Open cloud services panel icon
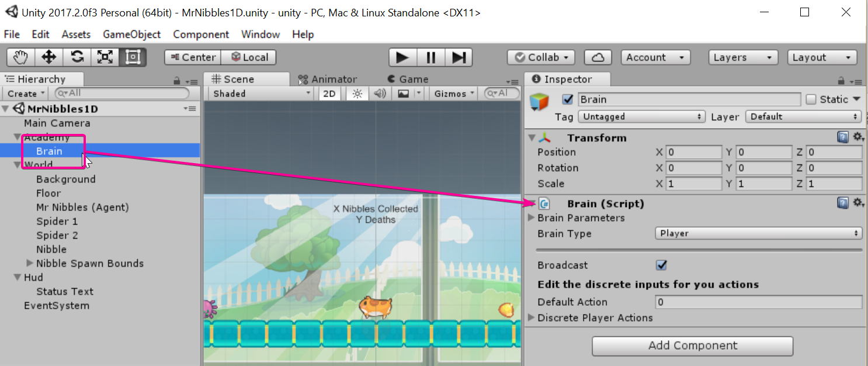The height and width of the screenshot is (366, 868). tap(598, 57)
